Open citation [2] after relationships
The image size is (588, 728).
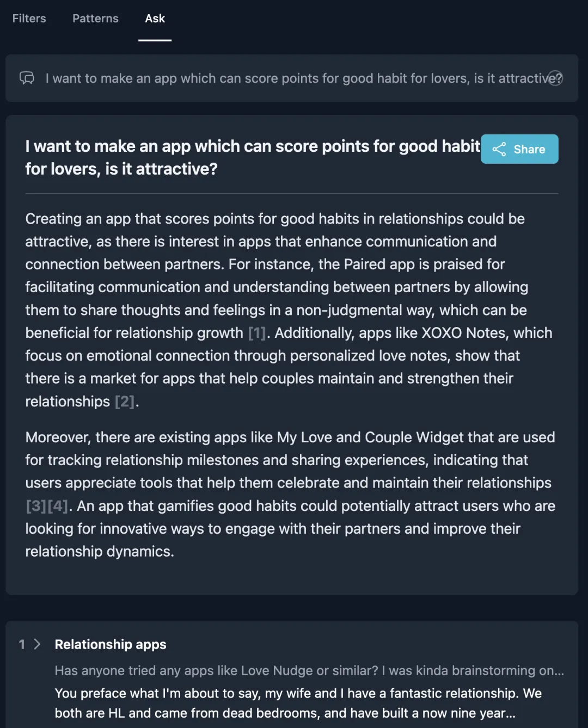(125, 402)
